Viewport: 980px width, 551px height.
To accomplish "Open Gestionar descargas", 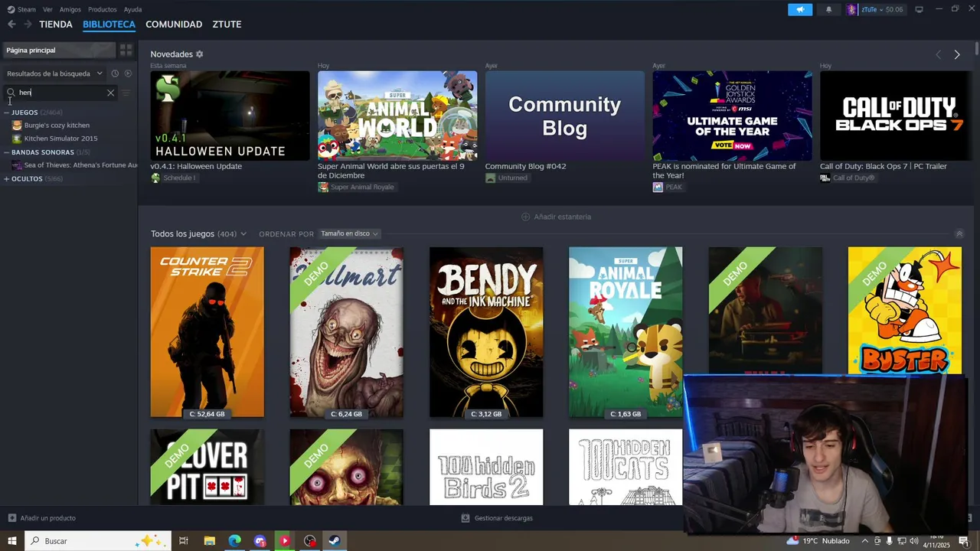I will 497,518.
